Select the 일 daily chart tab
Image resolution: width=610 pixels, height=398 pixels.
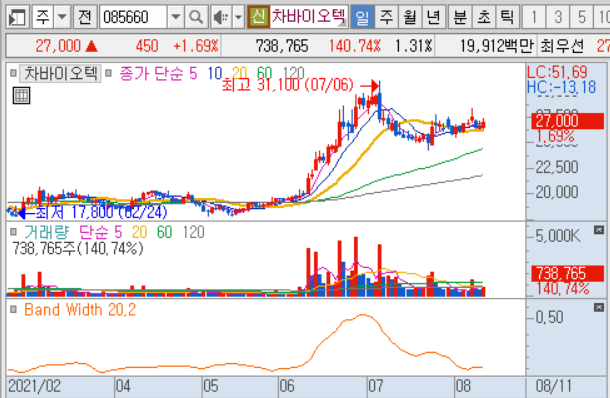click(362, 17)
